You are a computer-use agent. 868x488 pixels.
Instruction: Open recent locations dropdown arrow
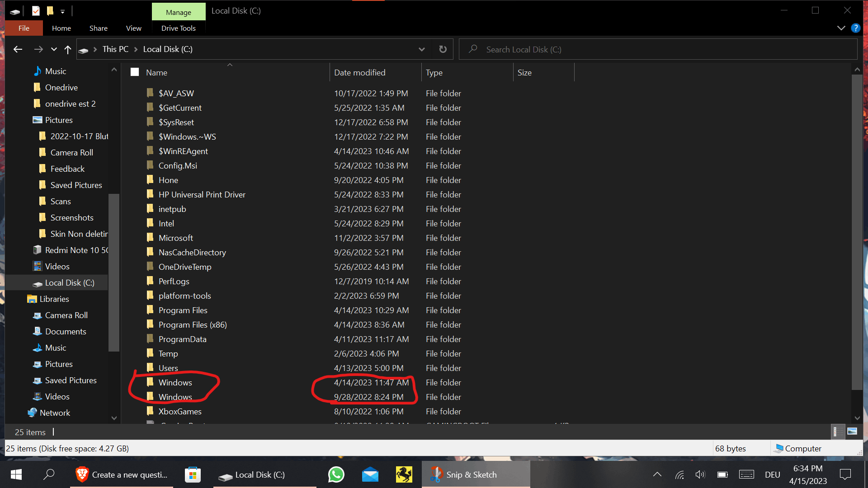coord(54,49)
